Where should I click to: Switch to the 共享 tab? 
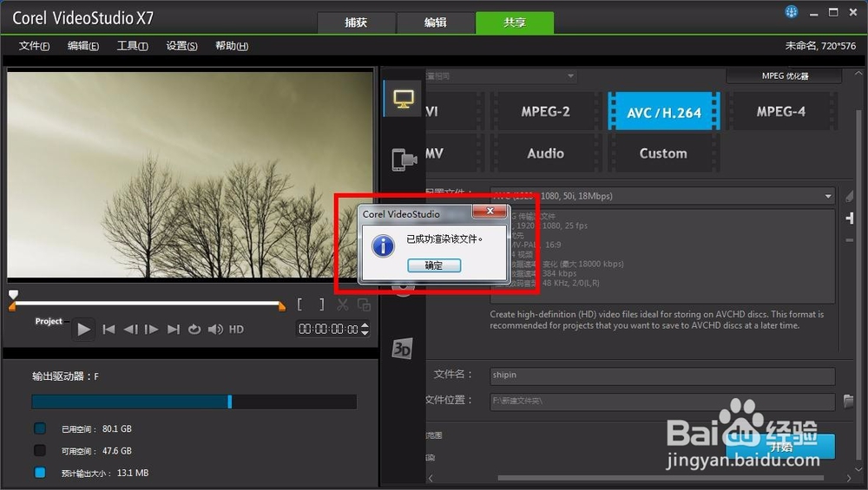pyautogui.click(x=515, y=23)
